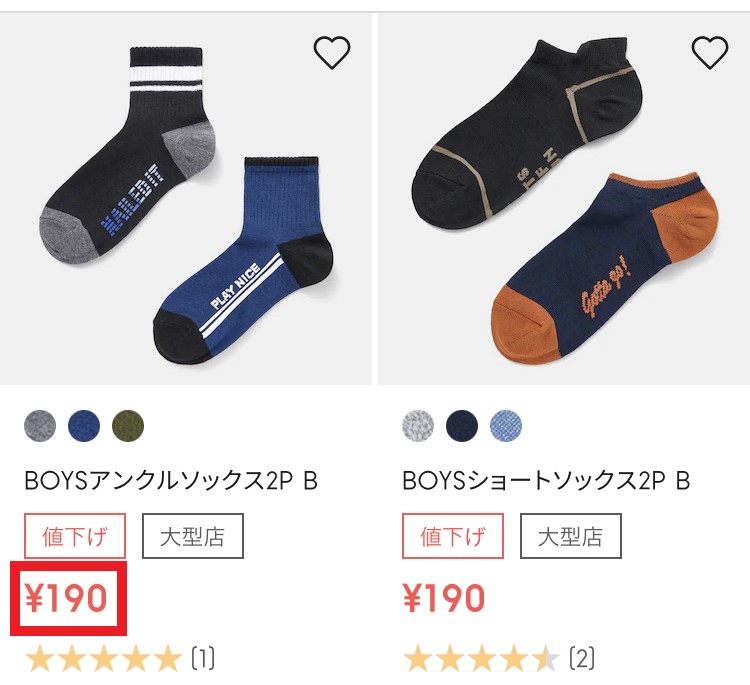750x685 pixels.
Task: Select light gray swatch for short socks
Action: coord(418,425)
